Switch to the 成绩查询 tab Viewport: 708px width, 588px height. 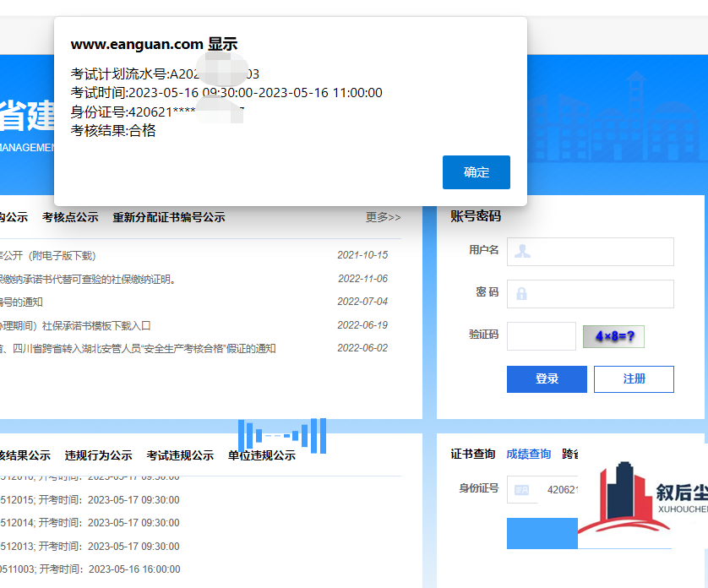click(528, 455)
